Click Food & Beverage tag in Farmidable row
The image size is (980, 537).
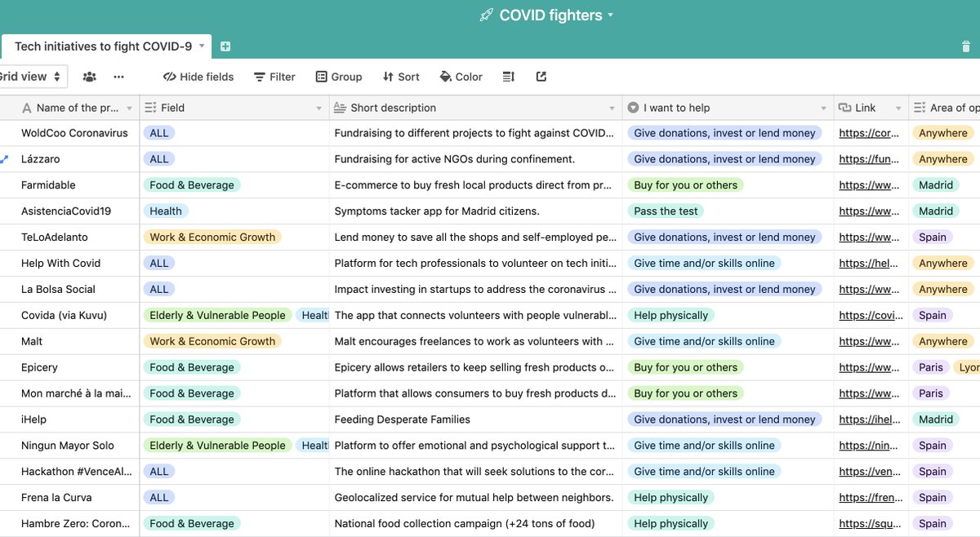click(x=192, y=185)
